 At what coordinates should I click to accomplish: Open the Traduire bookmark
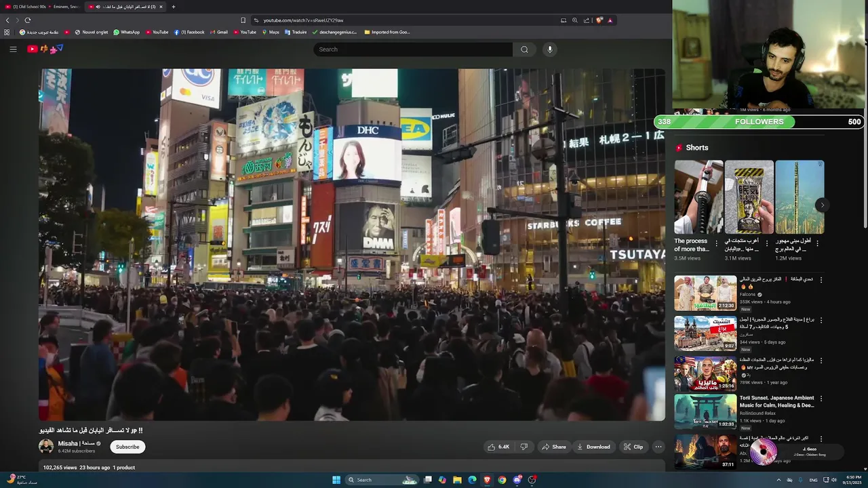point(296,32)
